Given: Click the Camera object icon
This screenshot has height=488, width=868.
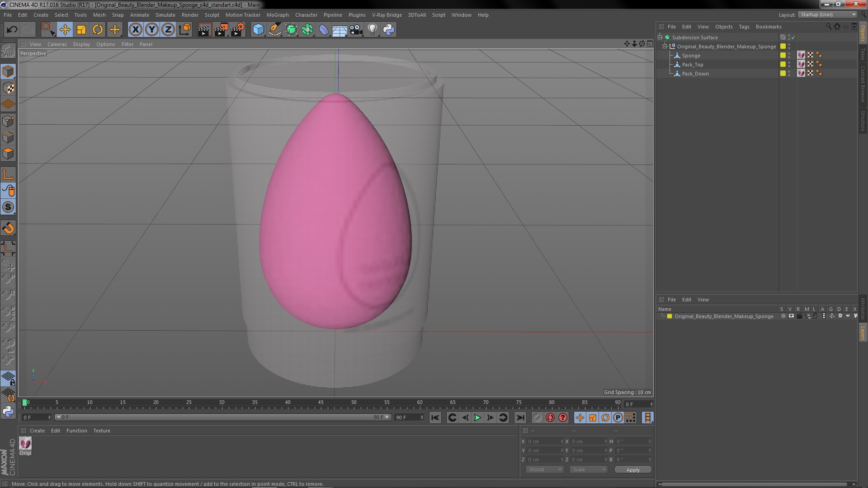Looking at the screenshot, I should (x=356, y=30).
